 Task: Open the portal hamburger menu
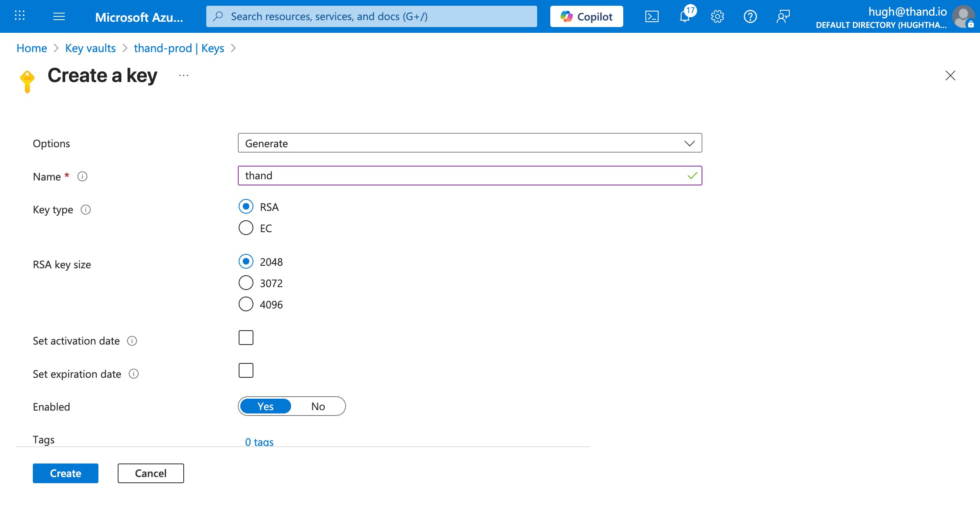pos(59,16)
